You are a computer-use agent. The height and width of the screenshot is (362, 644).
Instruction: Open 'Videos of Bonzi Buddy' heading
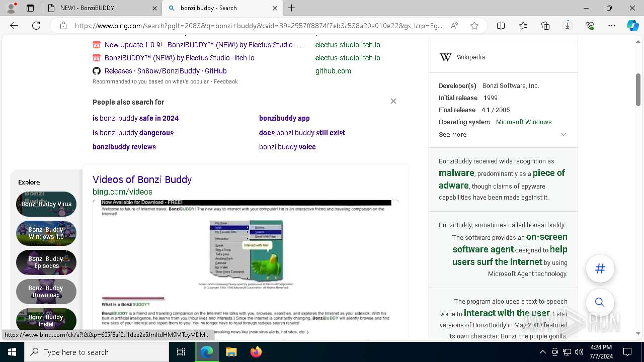(x=142, y=179)
